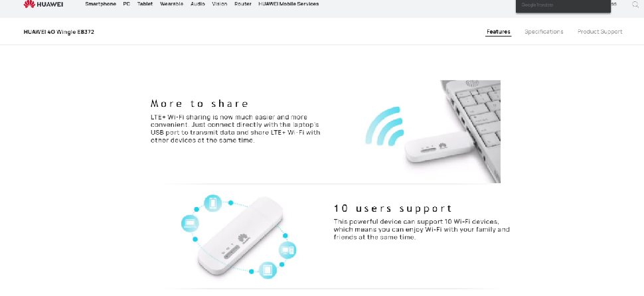The height and width of the screenshot is (296, 644).
Task: Click the tablet icon on device diagram
Action: click(x=268, y=270)
